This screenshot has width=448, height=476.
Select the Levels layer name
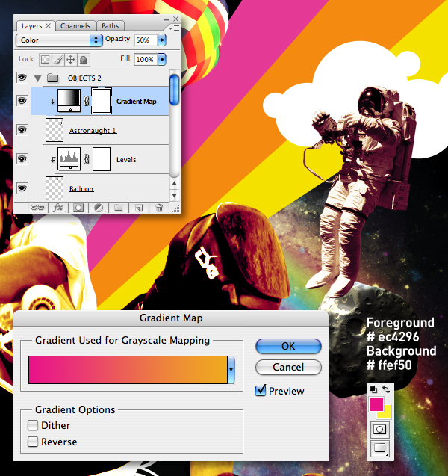126,160
